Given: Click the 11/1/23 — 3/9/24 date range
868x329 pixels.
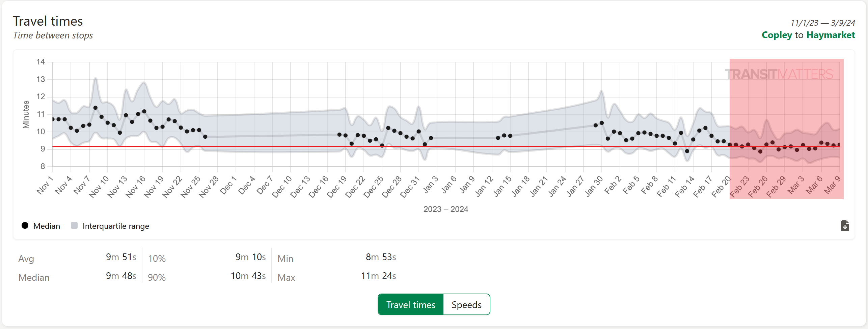Looking at the screenshot, I should [822, 23].
